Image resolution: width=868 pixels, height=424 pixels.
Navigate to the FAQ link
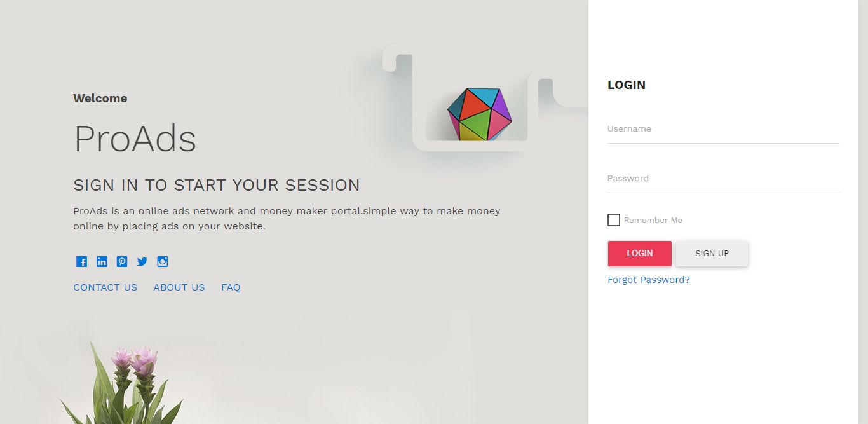point(231,287)
